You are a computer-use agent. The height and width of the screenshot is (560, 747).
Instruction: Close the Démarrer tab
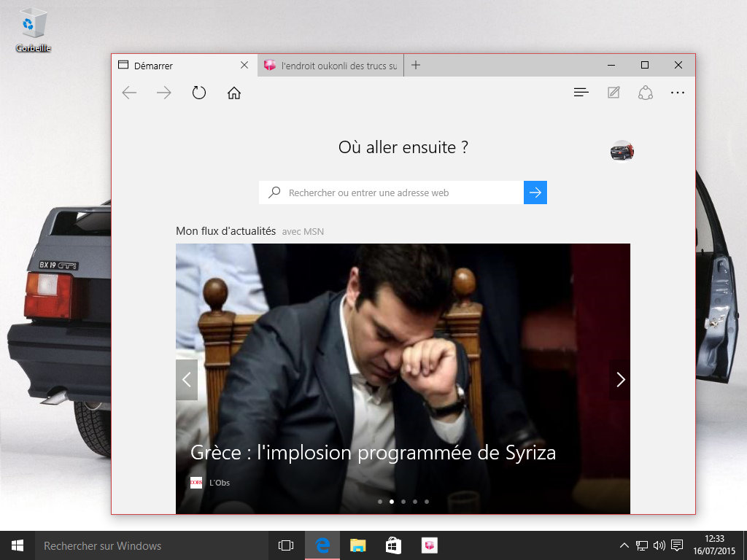pyautogui.click(x=244, y=65)
